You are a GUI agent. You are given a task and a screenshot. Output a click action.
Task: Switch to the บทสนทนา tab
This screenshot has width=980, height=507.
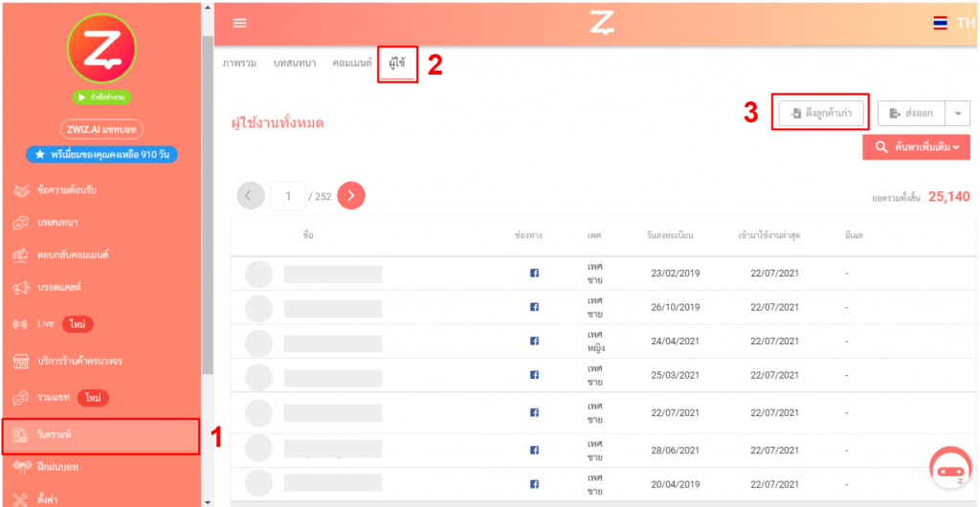click(x=295, y=63)
